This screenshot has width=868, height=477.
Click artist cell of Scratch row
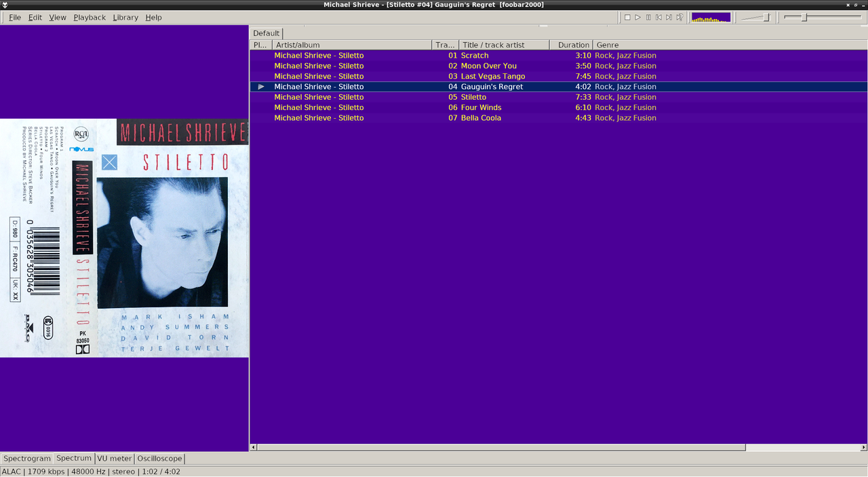(319, 56)
